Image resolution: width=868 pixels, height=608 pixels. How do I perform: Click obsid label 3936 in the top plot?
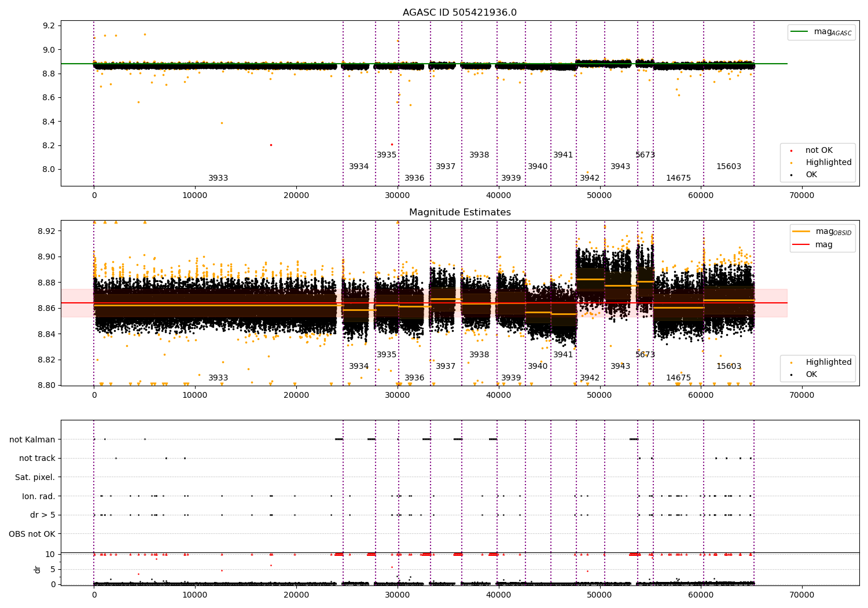(414, 178)
